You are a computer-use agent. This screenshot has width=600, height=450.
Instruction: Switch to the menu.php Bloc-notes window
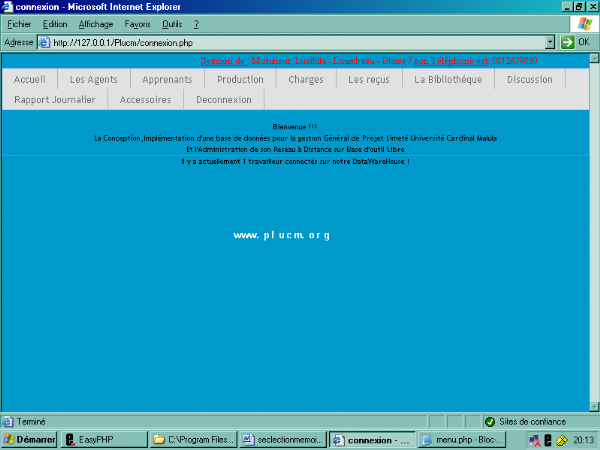462,440
